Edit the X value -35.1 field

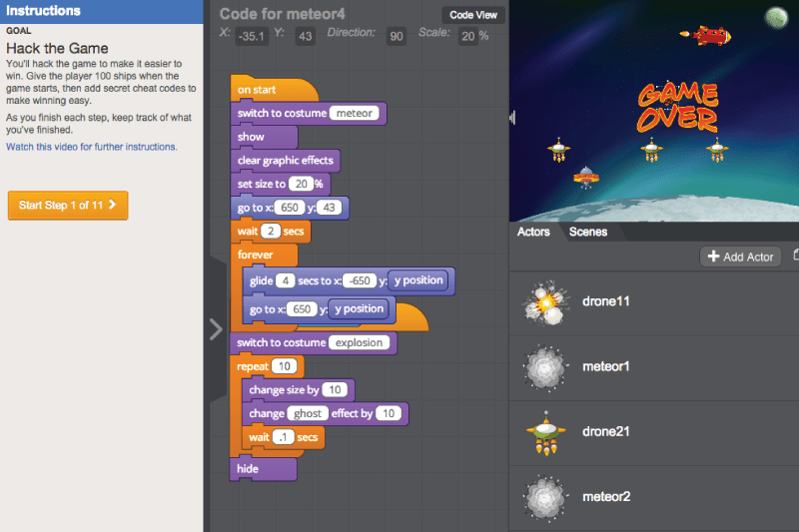point(252,36)
